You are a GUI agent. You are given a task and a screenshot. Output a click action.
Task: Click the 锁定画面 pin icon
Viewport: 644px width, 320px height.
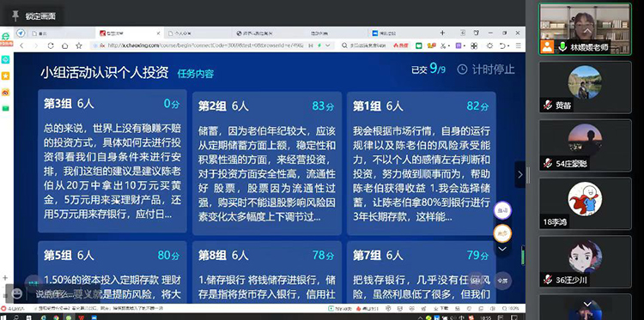pos(15,16)
